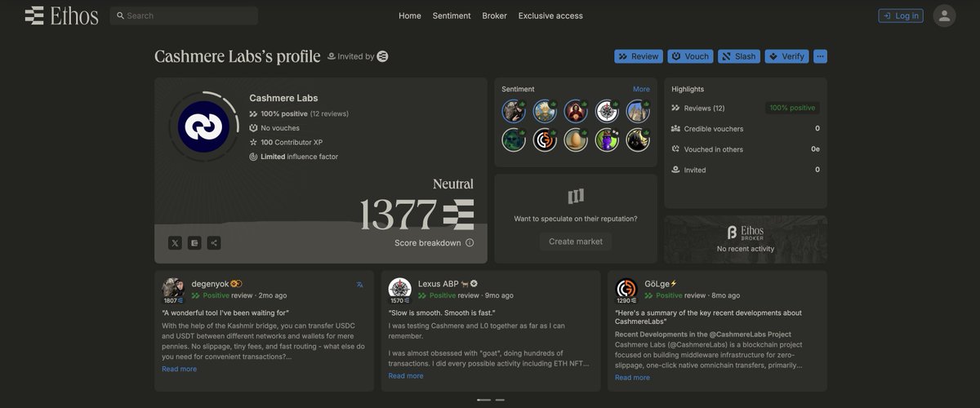Click the Invited highlights row
Screen dimensions: 980x408
click(x=745, y=170)
